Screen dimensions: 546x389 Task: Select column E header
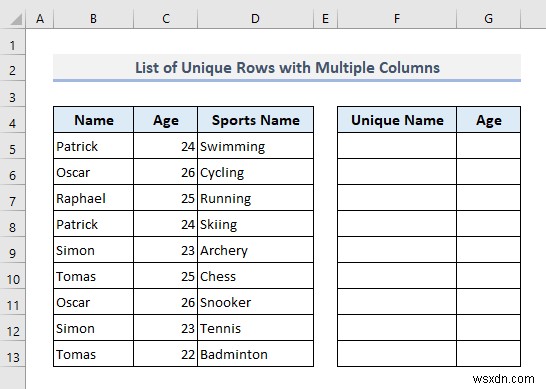(325, 18)
